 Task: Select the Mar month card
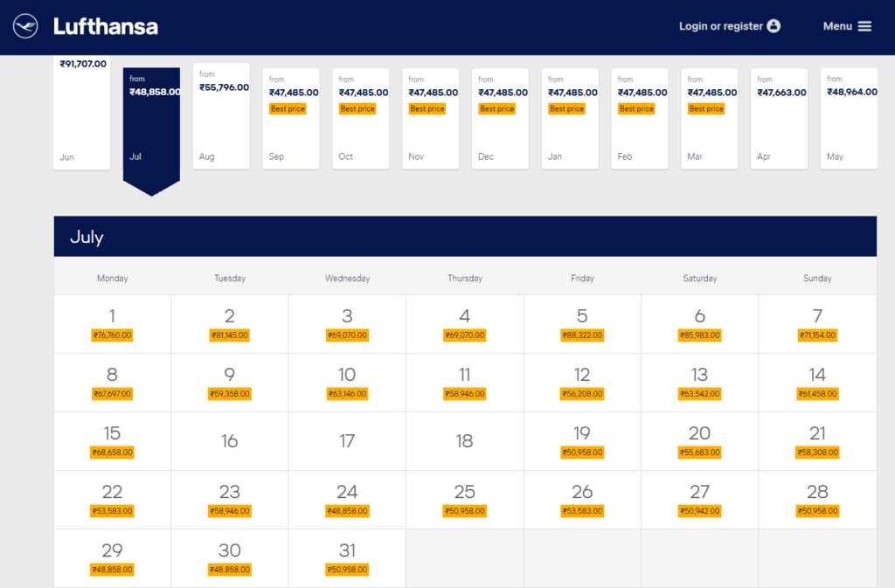(x=710, y=119)
